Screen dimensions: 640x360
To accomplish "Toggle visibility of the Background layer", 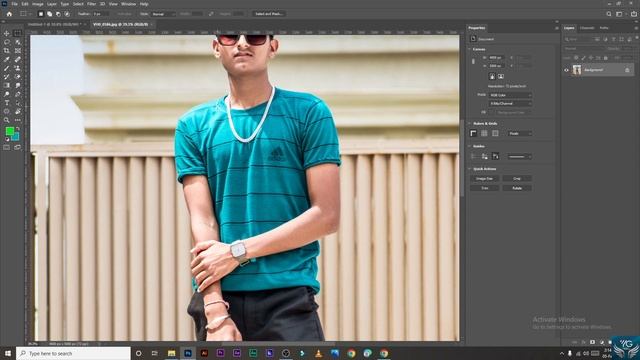I will point(566,70).
